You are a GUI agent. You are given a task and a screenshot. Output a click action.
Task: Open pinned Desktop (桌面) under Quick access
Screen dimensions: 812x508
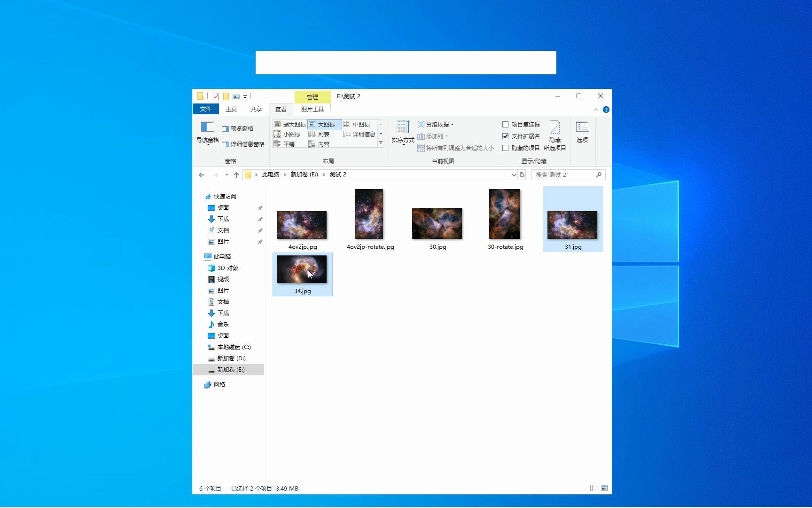(x=223, y=208)
